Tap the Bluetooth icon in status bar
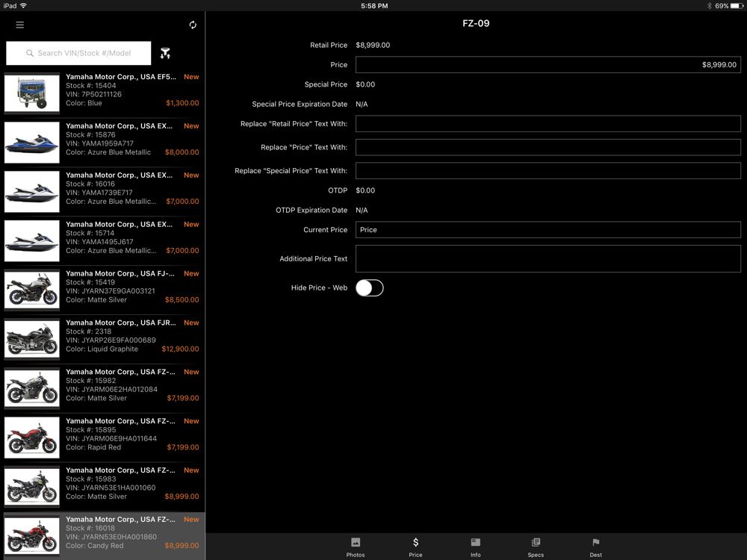This screenshot has height=560, width=747. 709,6
